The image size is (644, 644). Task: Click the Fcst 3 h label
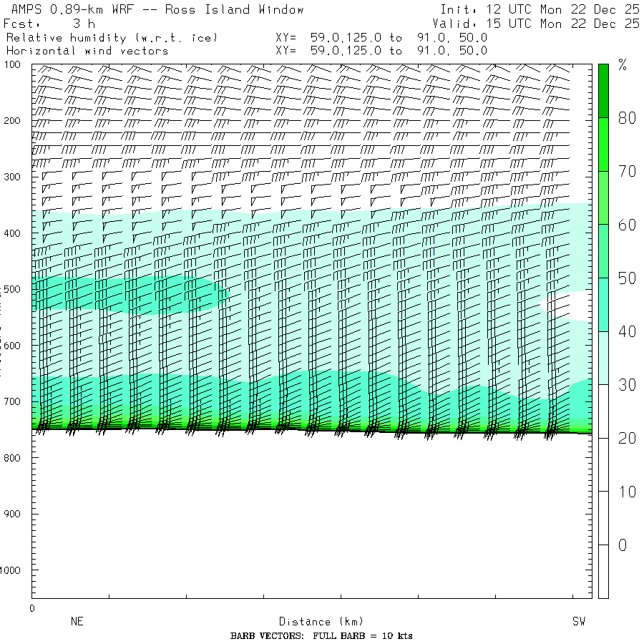click(50, 24)
